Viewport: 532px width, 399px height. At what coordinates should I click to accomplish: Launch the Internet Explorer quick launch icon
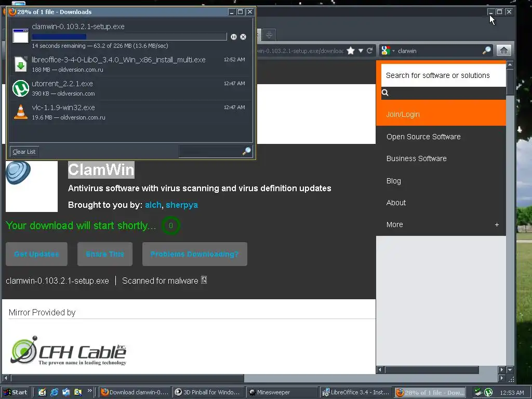[54, 392]
